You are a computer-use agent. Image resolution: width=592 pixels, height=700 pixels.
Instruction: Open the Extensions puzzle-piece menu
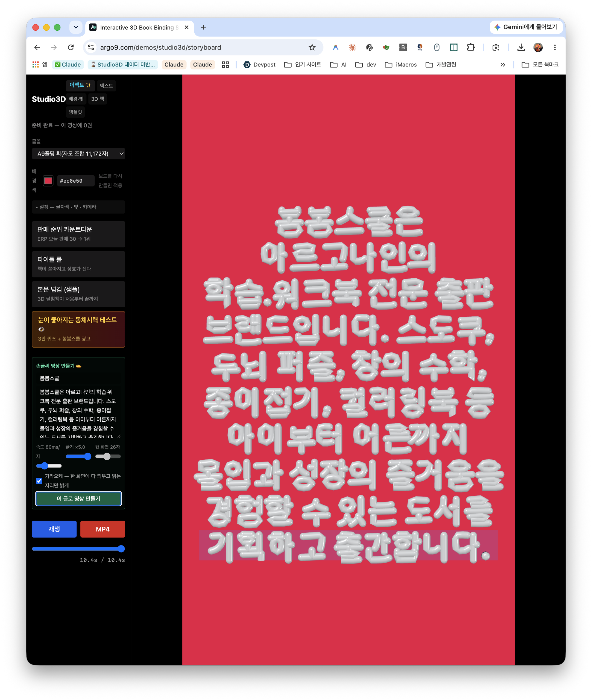pos(471,47)
